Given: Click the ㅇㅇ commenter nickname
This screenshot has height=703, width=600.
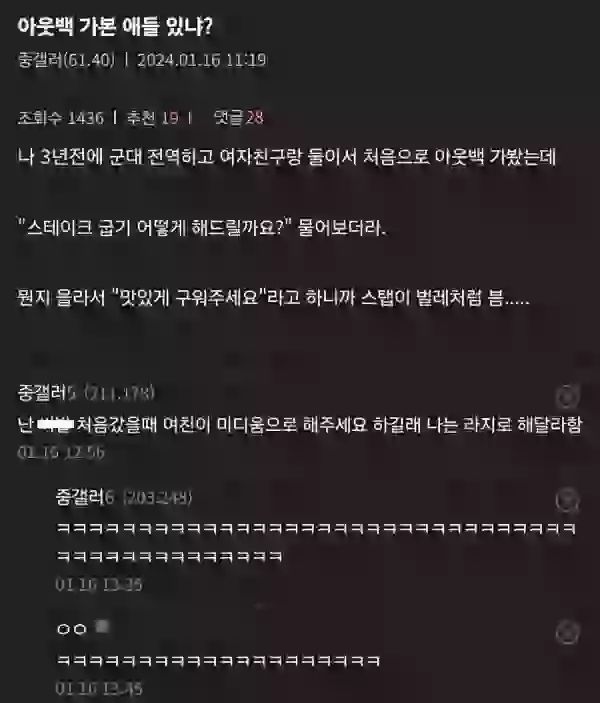Looking at the screenshot, I should [x=72, y=629].
